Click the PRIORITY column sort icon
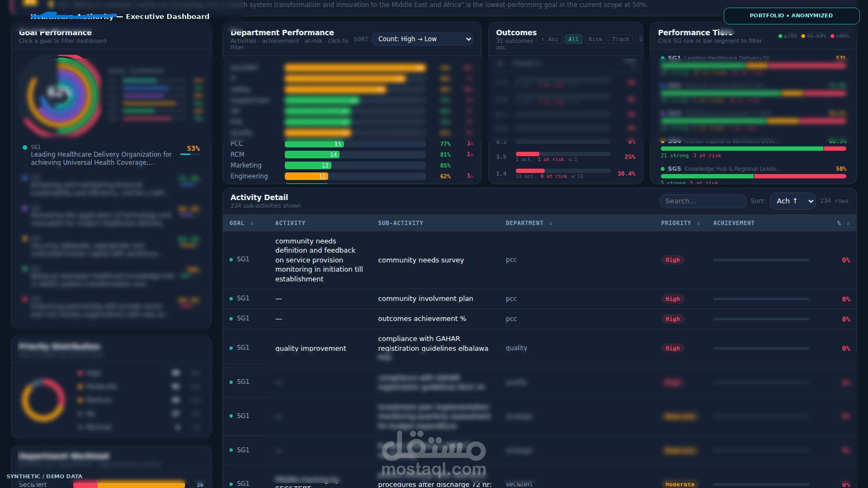Image resolution: width=868 pixels, height=488 pixels. click(x=698, y=223)
